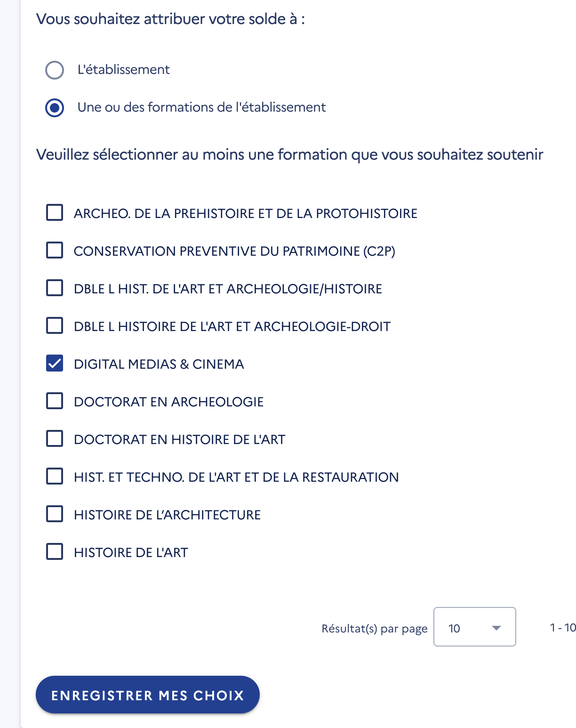
Task: Enable the HISTOIRE DE L'ARCHITECTURE checkbox
Action: coord(55,514)
